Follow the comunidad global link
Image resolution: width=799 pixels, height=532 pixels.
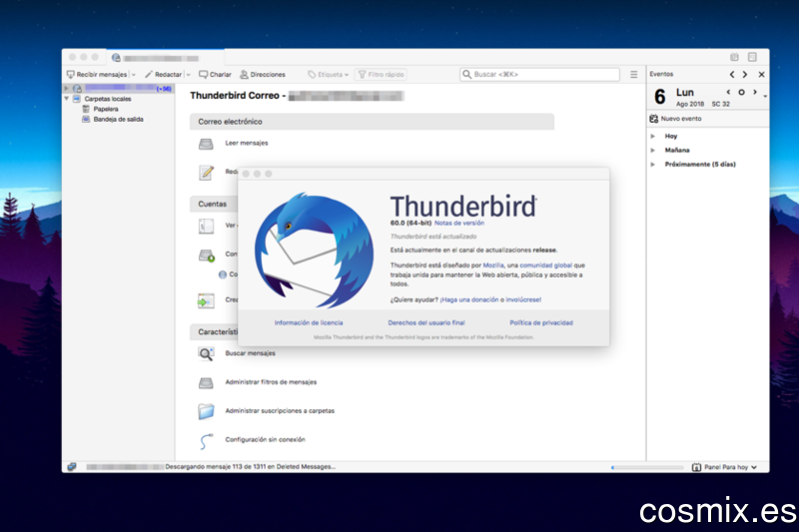click(545, 266)
